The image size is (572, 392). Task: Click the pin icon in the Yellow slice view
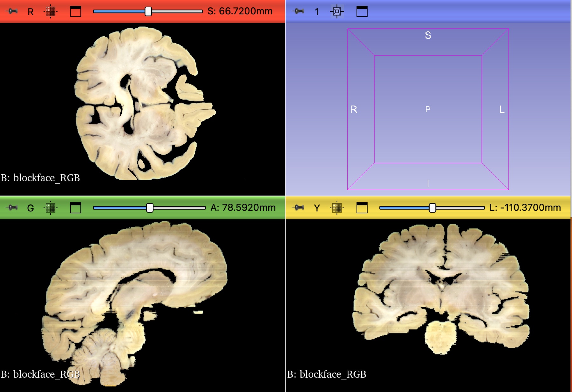[298, 208]
